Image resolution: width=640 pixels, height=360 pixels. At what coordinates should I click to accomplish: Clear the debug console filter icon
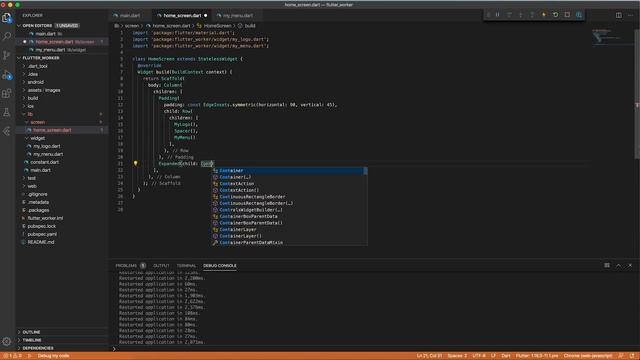pos(607,265)
